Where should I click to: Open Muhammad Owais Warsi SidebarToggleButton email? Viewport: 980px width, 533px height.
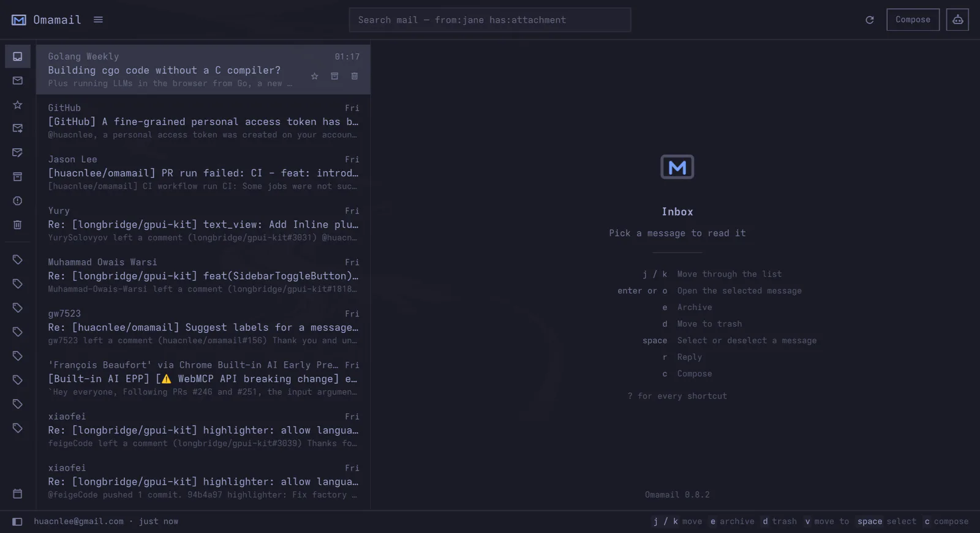point(203,275)
